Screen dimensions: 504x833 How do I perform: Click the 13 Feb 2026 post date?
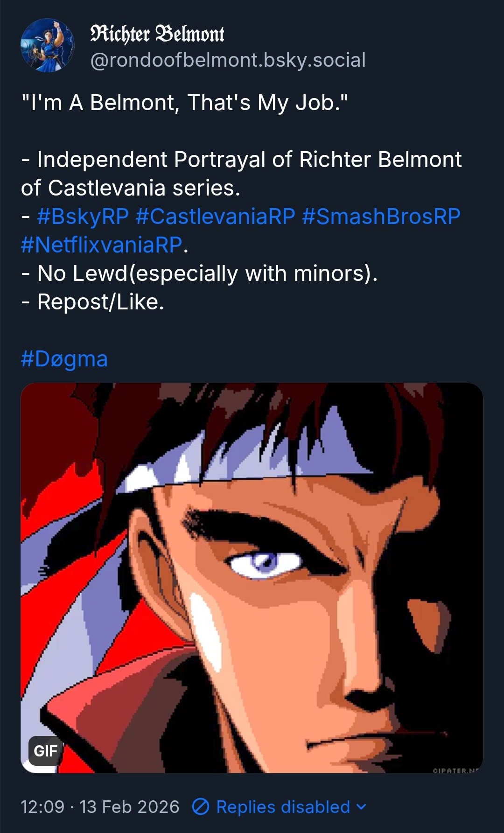[129, 807]
